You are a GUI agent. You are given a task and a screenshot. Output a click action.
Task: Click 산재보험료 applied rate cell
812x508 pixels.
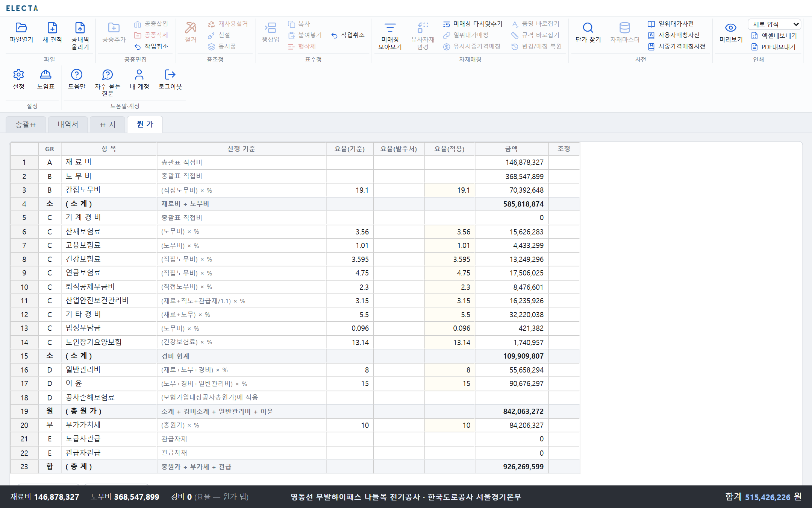coord(449,232)
